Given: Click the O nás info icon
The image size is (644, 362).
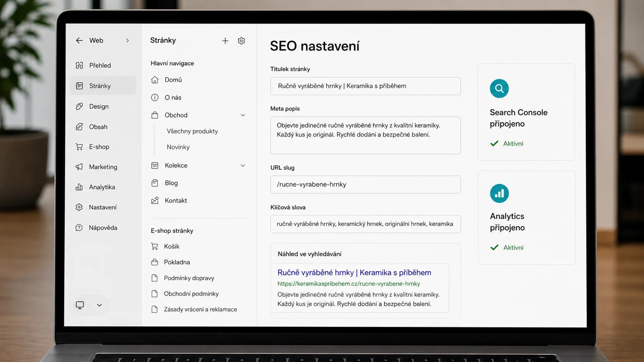Looking at the screenshot, I should 155,97.
